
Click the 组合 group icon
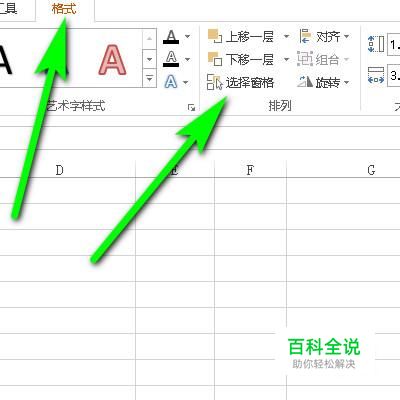[x=305, y=59]
